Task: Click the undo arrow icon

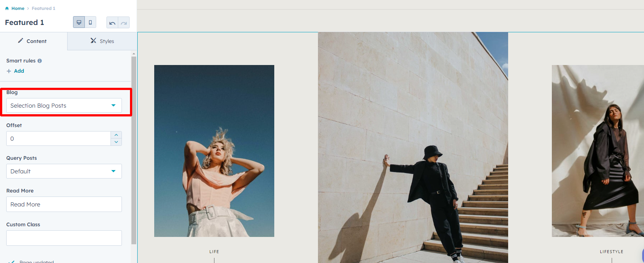Action: [112, 23]
